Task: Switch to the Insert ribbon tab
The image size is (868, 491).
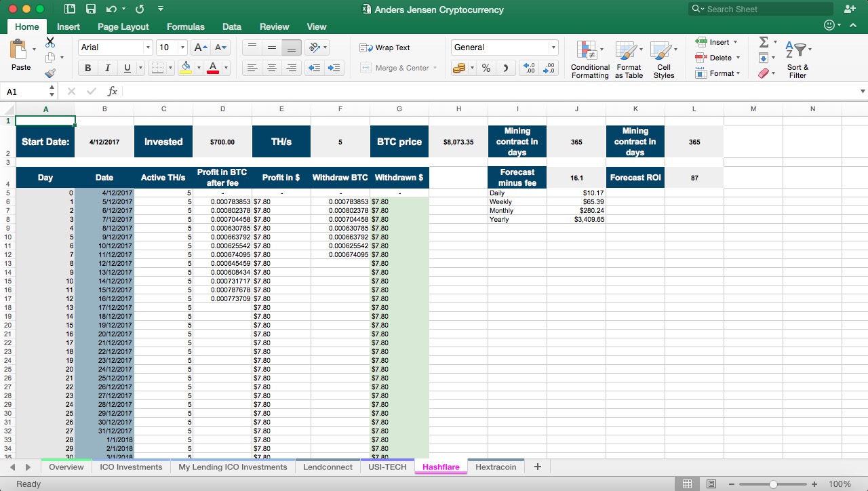Action: point(68,26)
